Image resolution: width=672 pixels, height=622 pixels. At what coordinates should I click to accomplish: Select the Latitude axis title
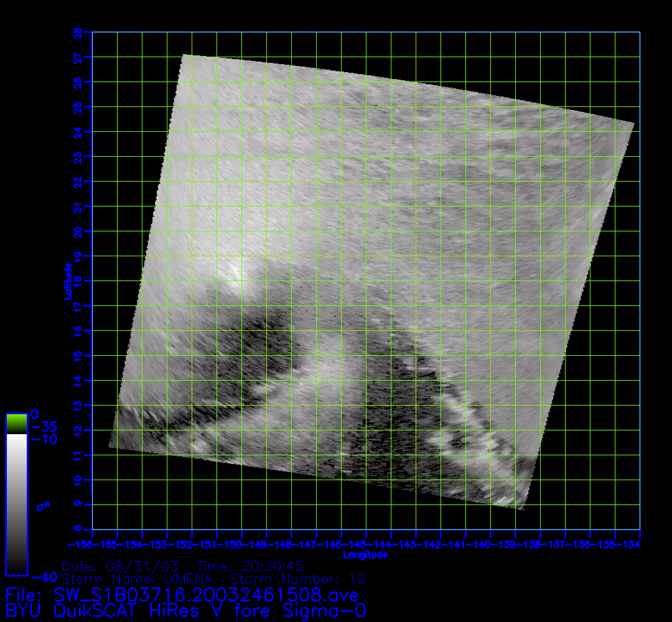click(x=67, y=281)
